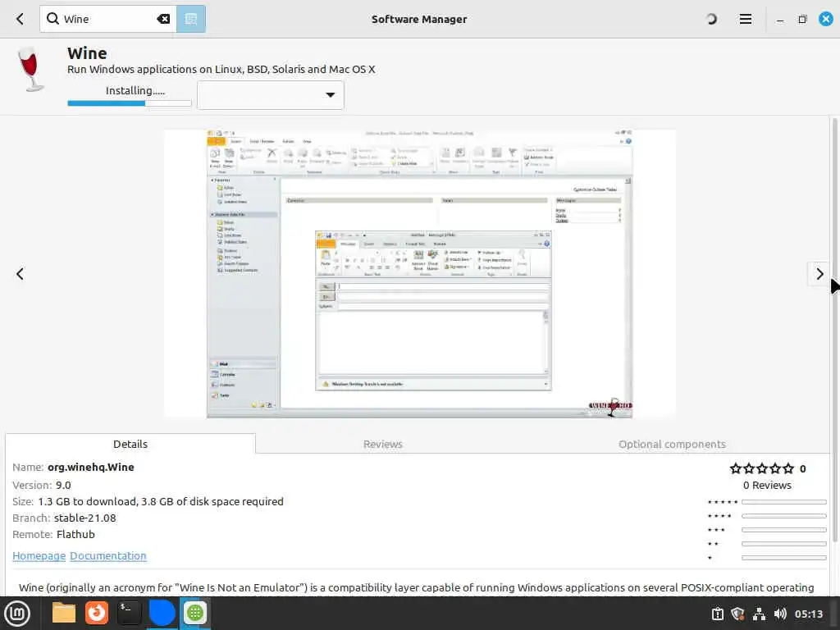Screen dimensions: 840x630
Task: Click the stable-21.08 branch text
Action: point(84,518)
